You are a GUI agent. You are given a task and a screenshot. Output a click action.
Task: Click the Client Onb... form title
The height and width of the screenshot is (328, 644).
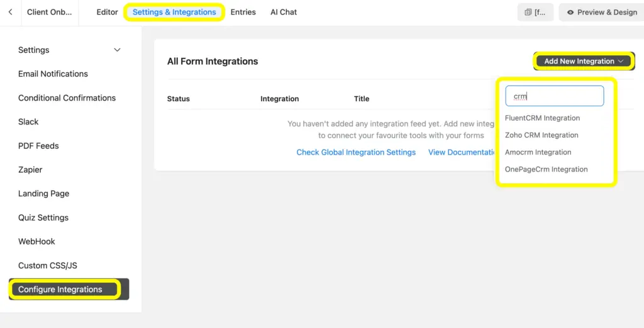[x=49, y=12]
